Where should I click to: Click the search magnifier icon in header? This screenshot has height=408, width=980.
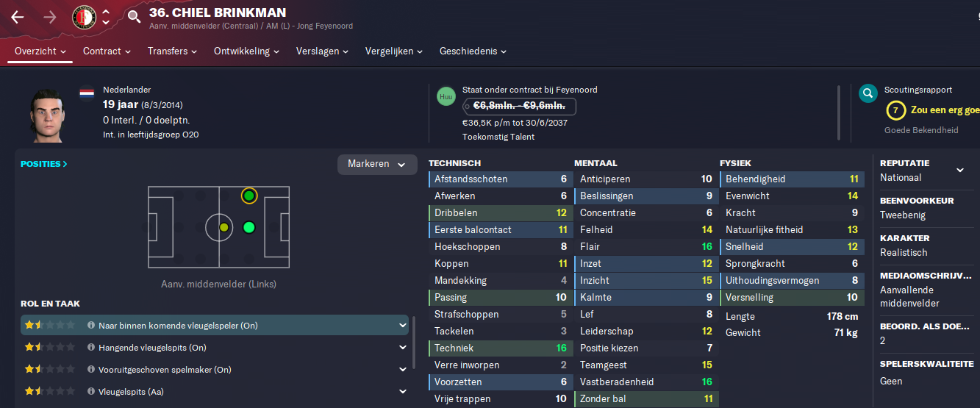pos(134,17)
